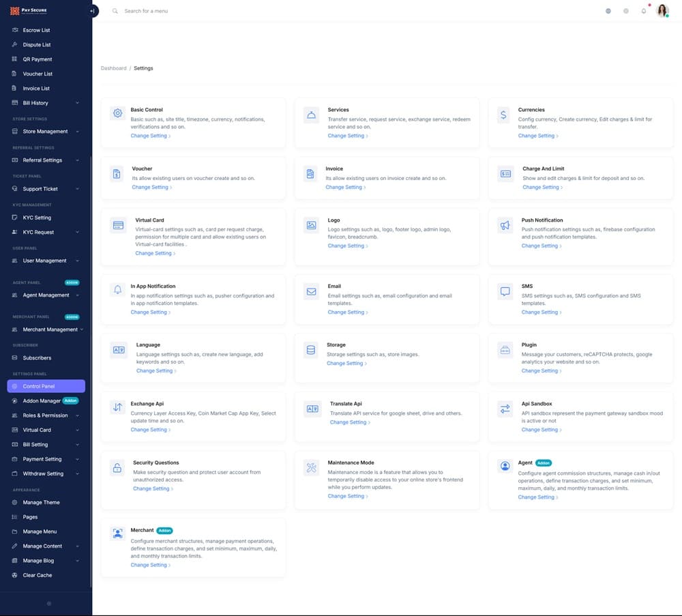Open KYC Setting from sidebar
682x616 pixels.
(x=37, y=218)
